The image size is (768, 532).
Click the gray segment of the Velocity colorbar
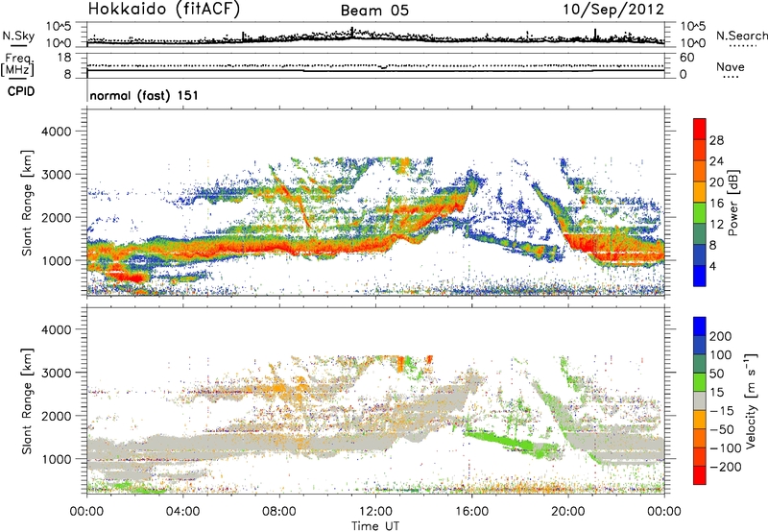700,400
